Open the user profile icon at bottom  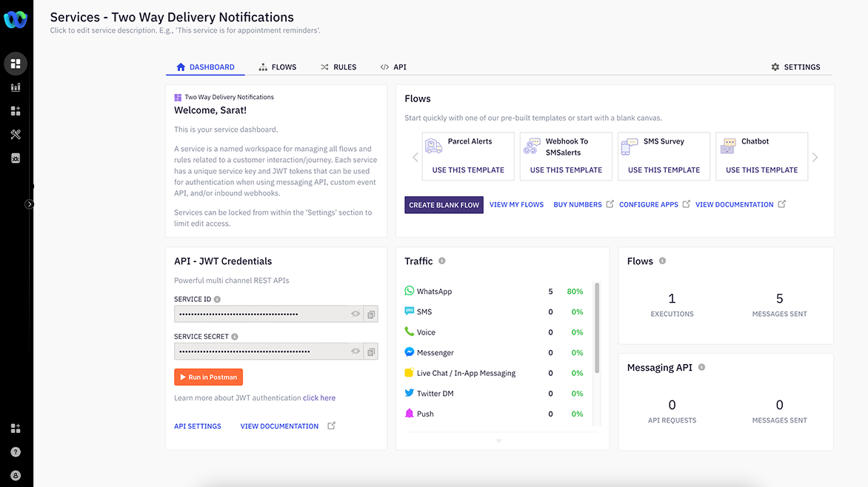click(16, 475)
